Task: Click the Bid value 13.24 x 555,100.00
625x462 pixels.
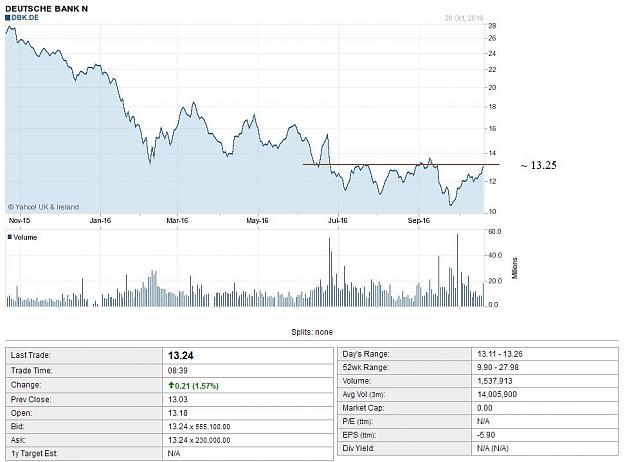Action: (199, 427)
